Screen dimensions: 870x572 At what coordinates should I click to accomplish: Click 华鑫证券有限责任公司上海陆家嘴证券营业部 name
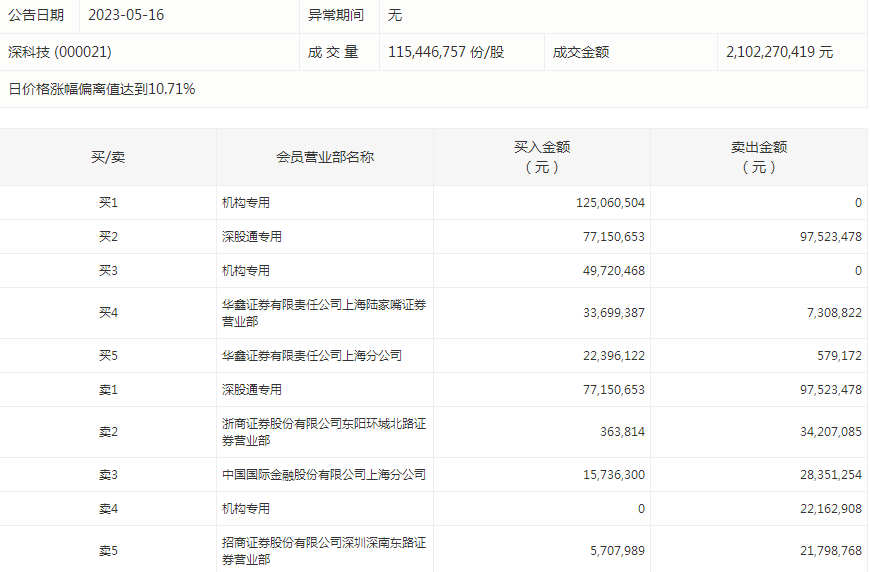324,313
